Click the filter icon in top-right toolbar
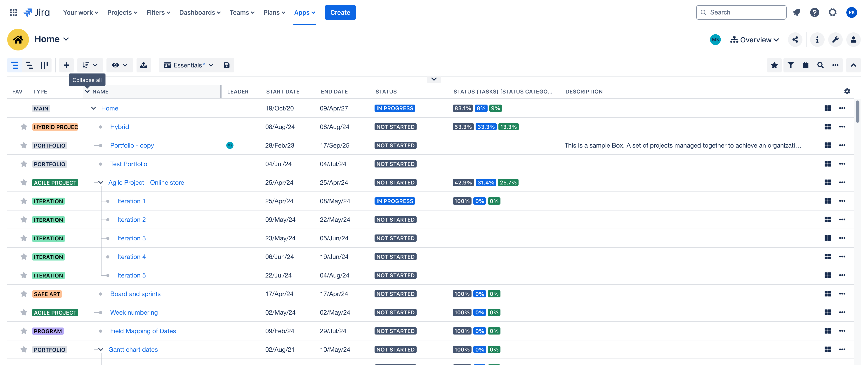 coord(790,65)
